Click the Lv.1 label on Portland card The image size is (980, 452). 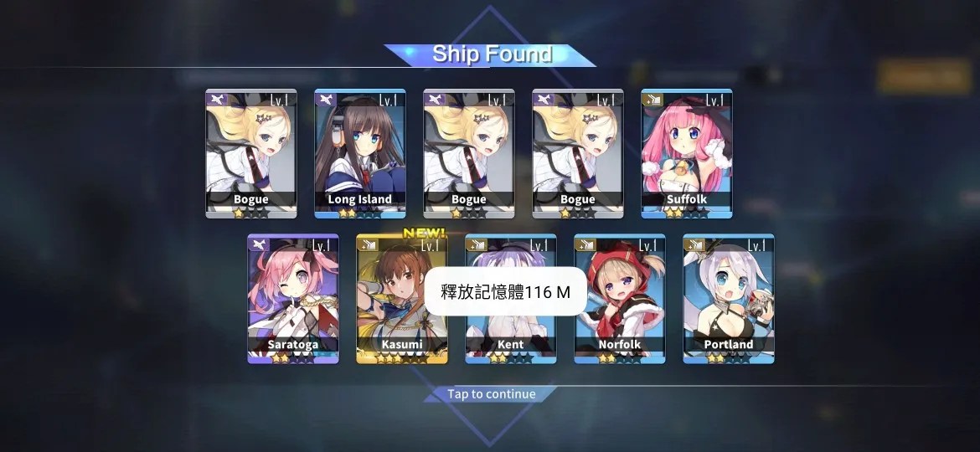coord(757,245)
